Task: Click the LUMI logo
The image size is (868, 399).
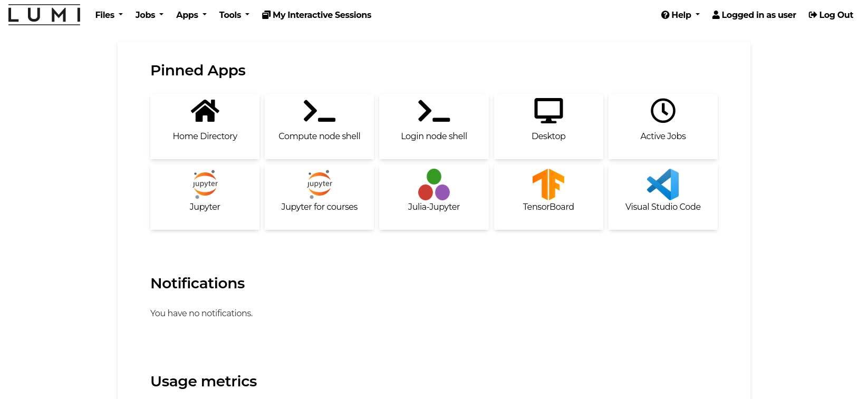Action: click(44, 15)
